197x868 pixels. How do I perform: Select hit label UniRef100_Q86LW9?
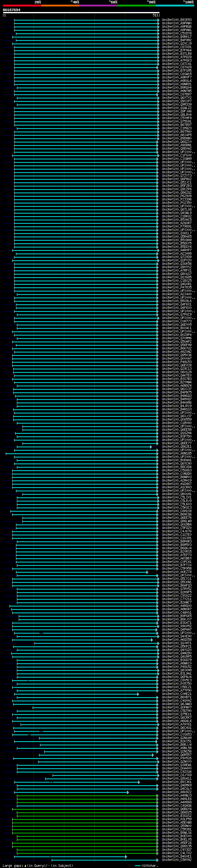tap(176, 521)
